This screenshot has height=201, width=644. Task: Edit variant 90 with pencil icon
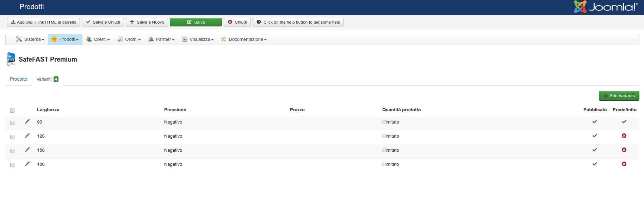pos(27,122)
